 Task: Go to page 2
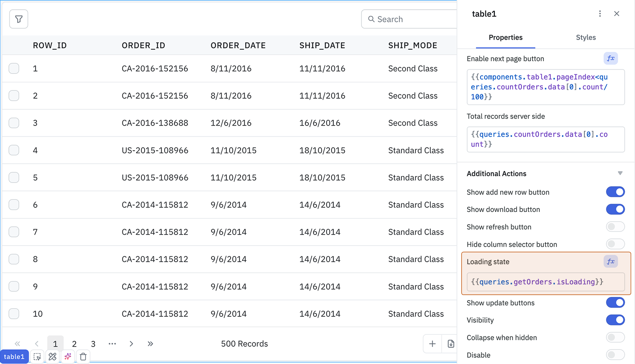(x=74, y=344)
